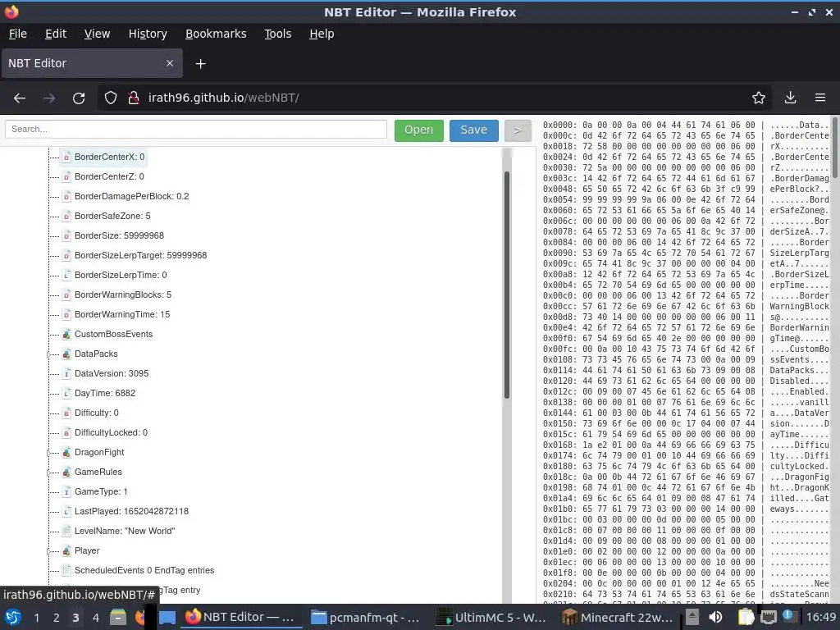Reload the page with the refresh icon
The image size is (840, 630).
(x=79, y=98)
